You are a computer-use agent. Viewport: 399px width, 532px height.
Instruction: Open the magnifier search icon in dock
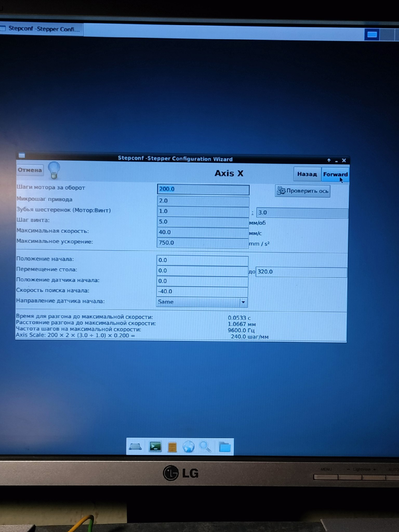click(x=205, y=447)
